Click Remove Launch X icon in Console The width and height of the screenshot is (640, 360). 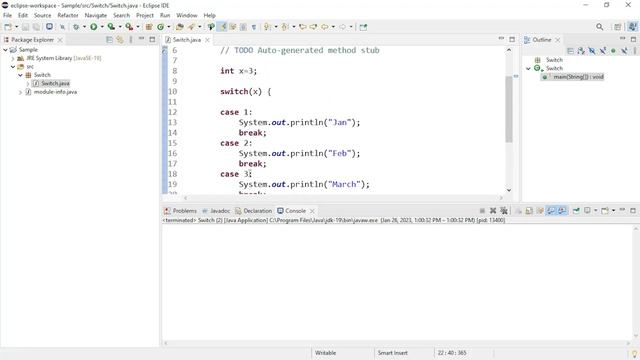click(493, 211)
